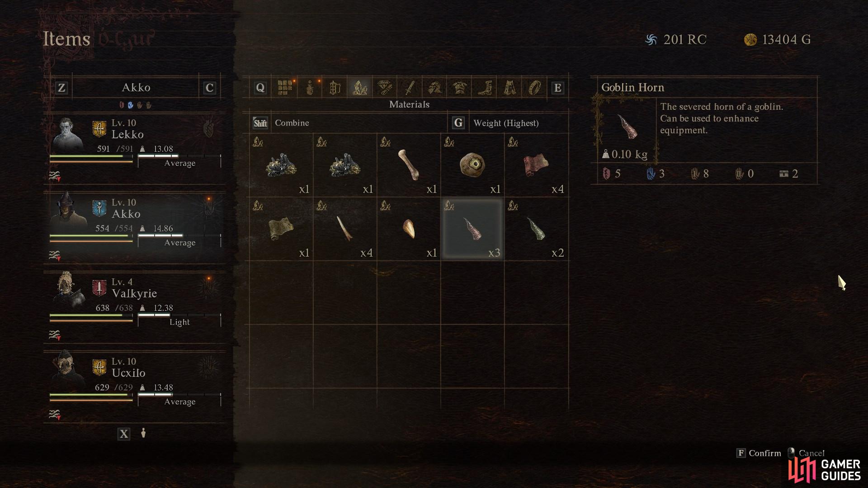Select the cloak category icon

(x=509, y=88)
